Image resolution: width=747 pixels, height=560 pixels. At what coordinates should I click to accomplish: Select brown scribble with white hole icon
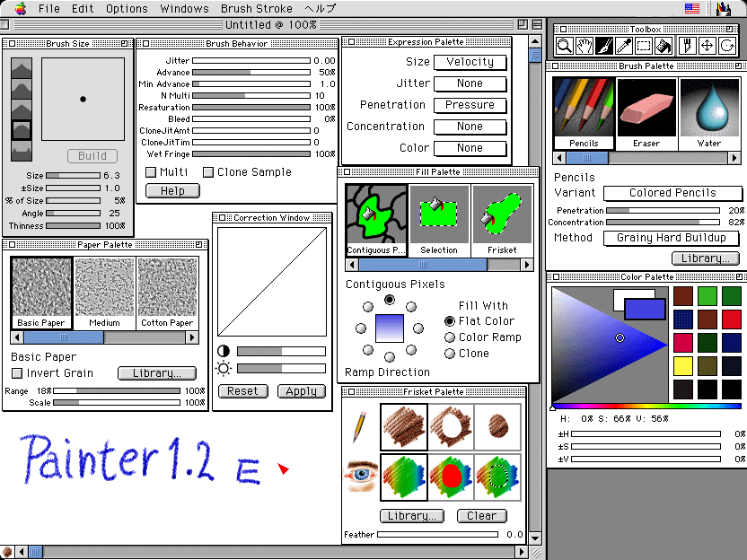(451, 427)
